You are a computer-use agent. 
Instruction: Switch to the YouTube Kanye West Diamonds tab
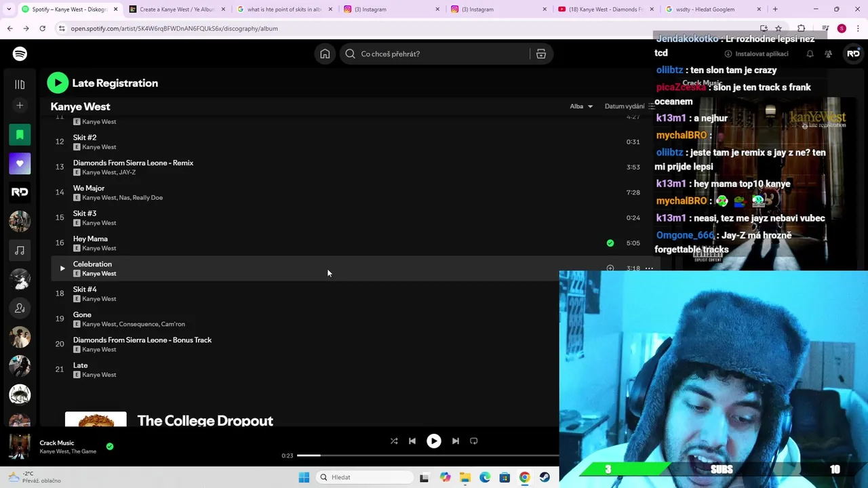[606, 9]
